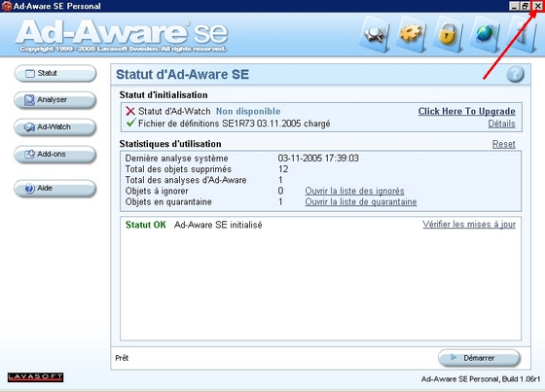Open Ouvrir la liste de quarantaine

coord(361,201)
